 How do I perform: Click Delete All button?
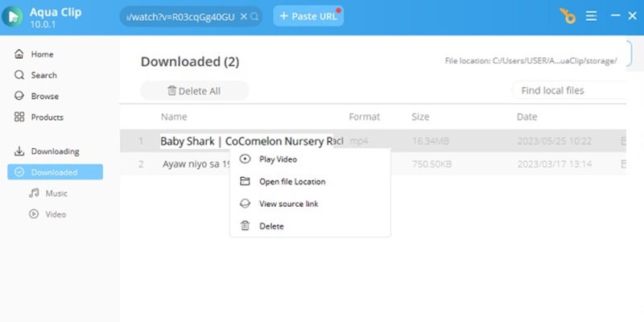pyautogui.click(x=194, y=91)
